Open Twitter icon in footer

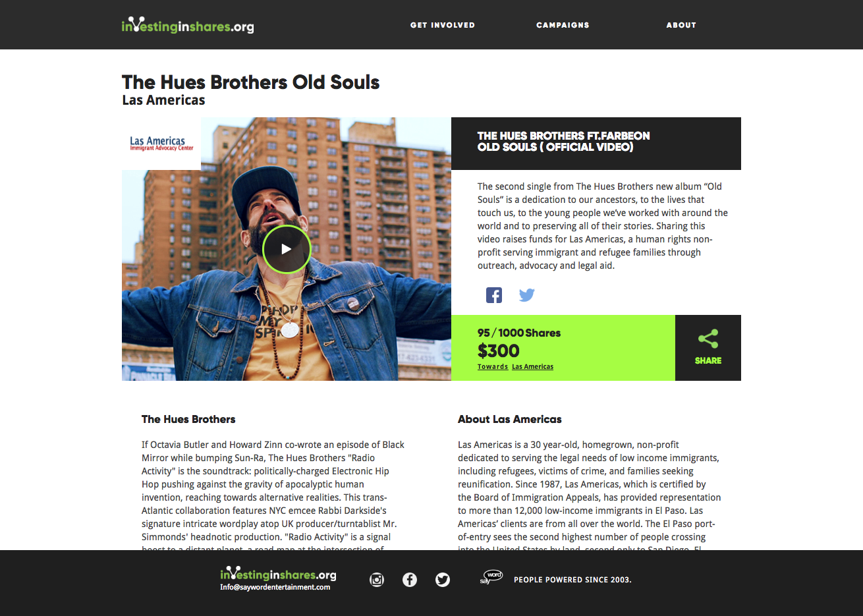[x=443, y=580]
